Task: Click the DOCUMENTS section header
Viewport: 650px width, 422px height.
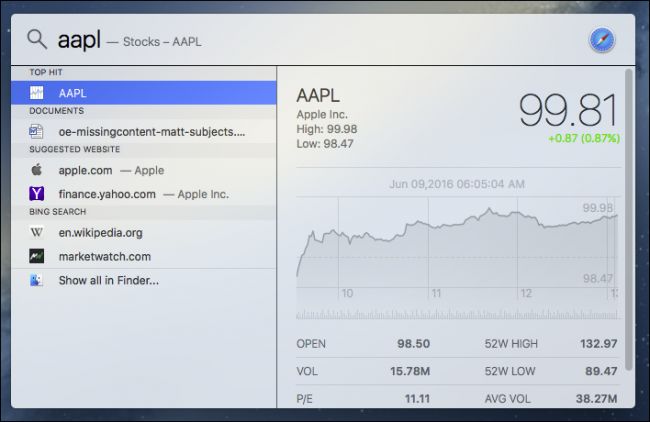Action: pos(56,111)
